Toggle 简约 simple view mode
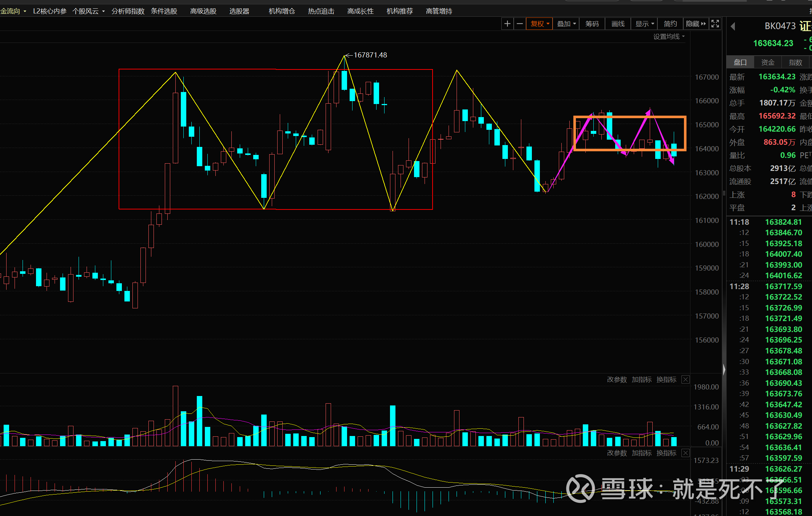Viewport: 812px width, 516px height. [x=670, y=24]
